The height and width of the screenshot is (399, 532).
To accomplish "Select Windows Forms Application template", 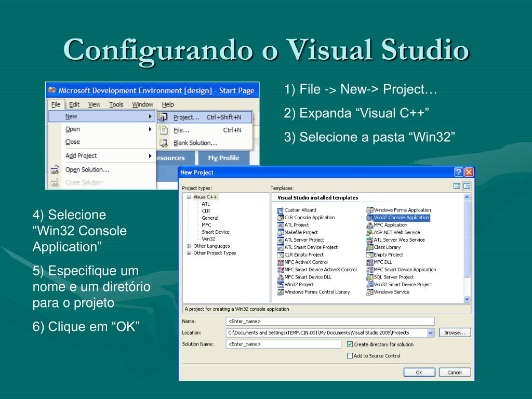I will point(398,210).
